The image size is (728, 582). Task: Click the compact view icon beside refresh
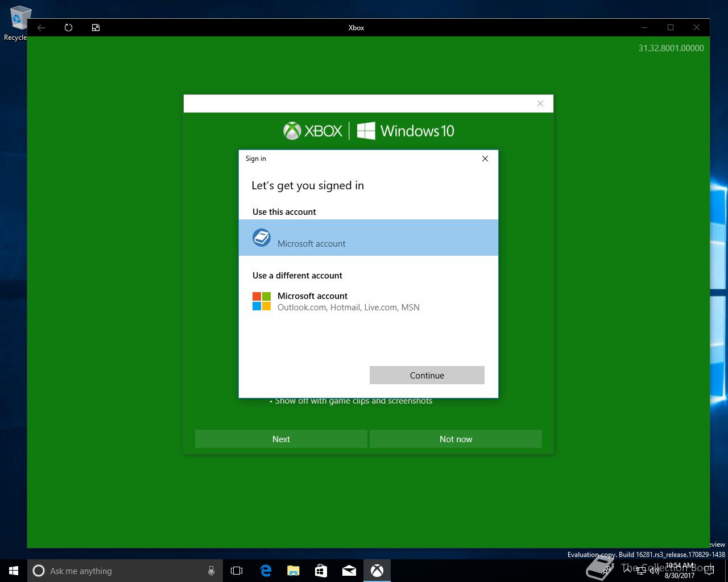[96, 27]
